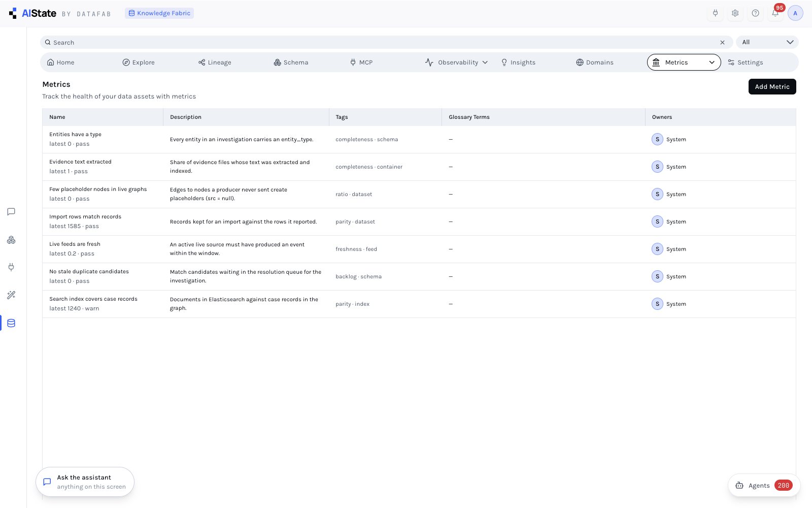Screen dimensions: 812x508
Task: Open the Schema tab
Action: 291,62
